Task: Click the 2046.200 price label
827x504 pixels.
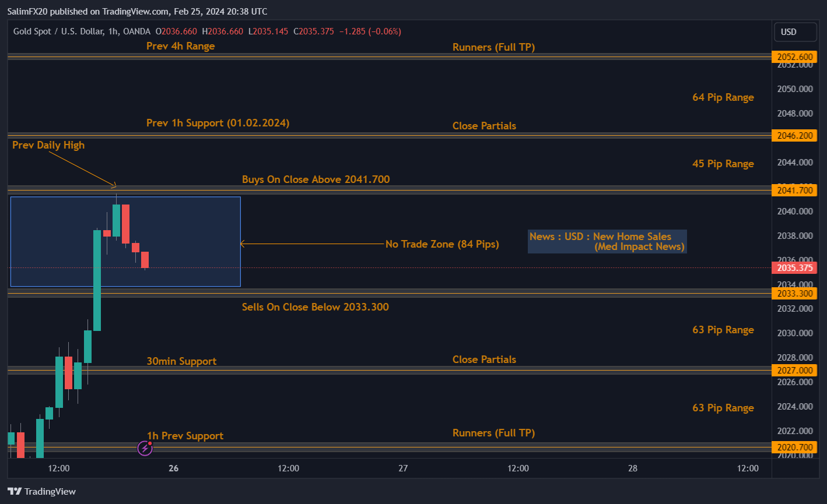Action: click(x=794, y=135)
